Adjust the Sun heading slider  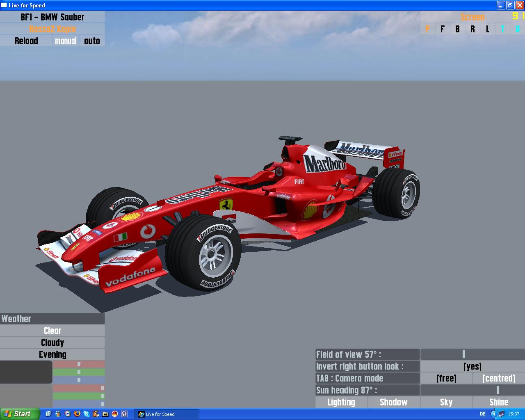pyautogui.click(x=472, y=390)
